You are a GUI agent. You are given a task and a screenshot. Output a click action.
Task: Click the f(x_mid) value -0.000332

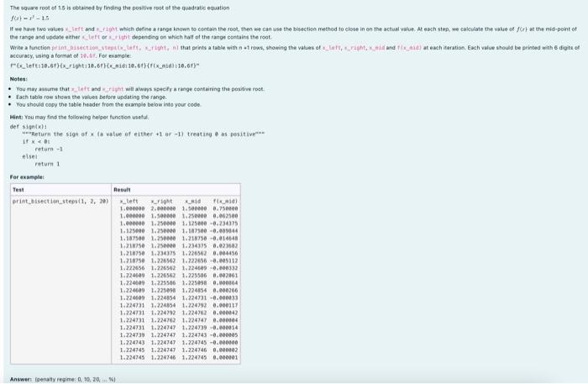(224, 268)
